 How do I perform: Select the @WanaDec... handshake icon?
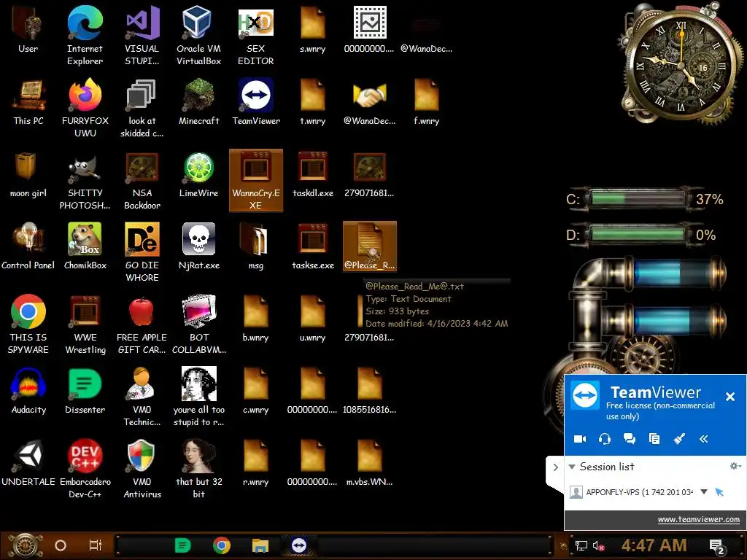pos(370,102)
